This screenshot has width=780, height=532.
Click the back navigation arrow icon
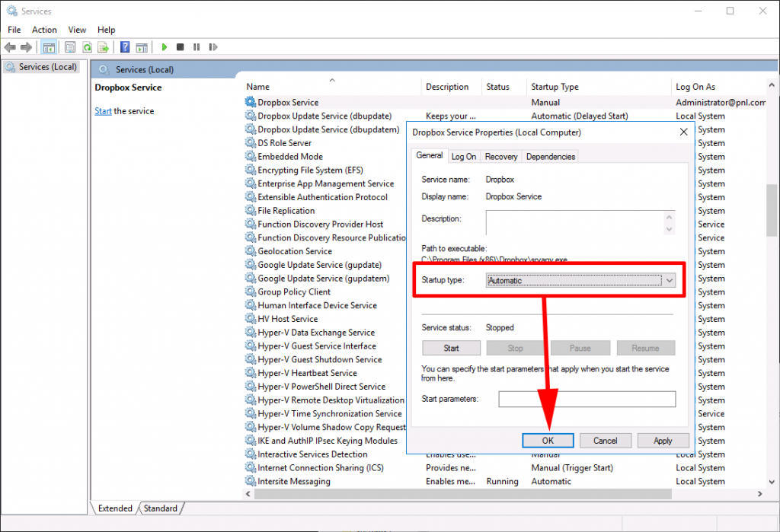coord(10,47)
